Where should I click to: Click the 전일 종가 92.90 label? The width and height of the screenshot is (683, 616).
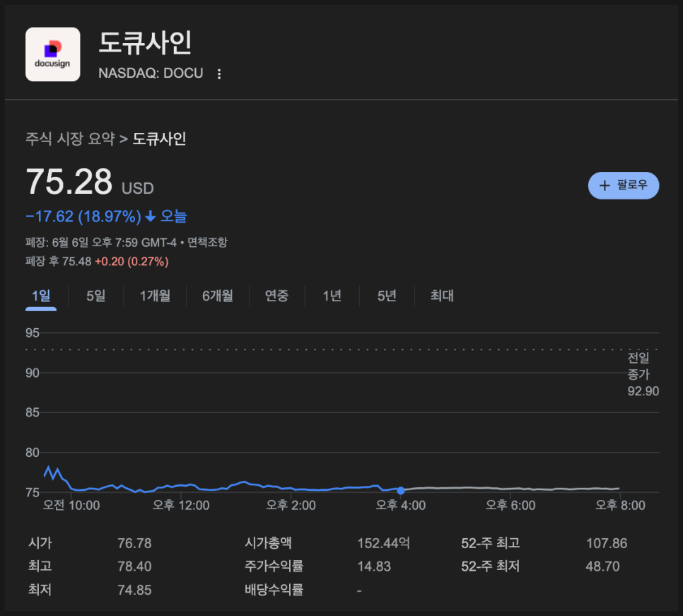coord(643,375)
